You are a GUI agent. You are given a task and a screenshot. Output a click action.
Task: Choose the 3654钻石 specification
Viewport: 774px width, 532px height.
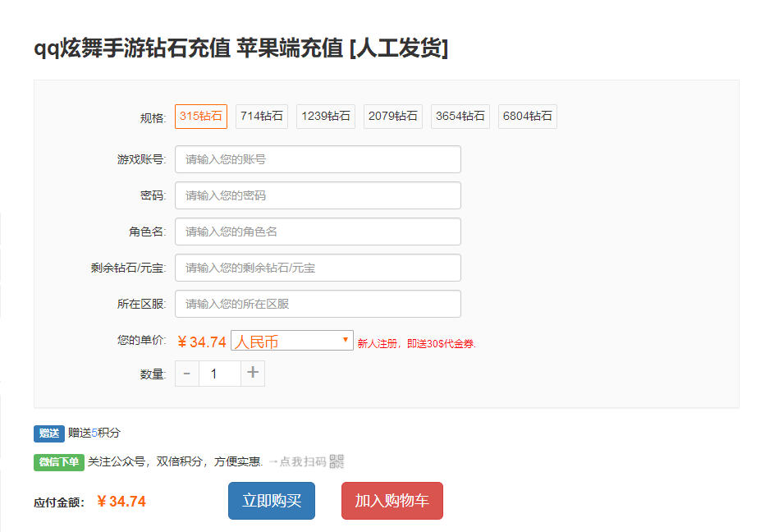point(460,117)
